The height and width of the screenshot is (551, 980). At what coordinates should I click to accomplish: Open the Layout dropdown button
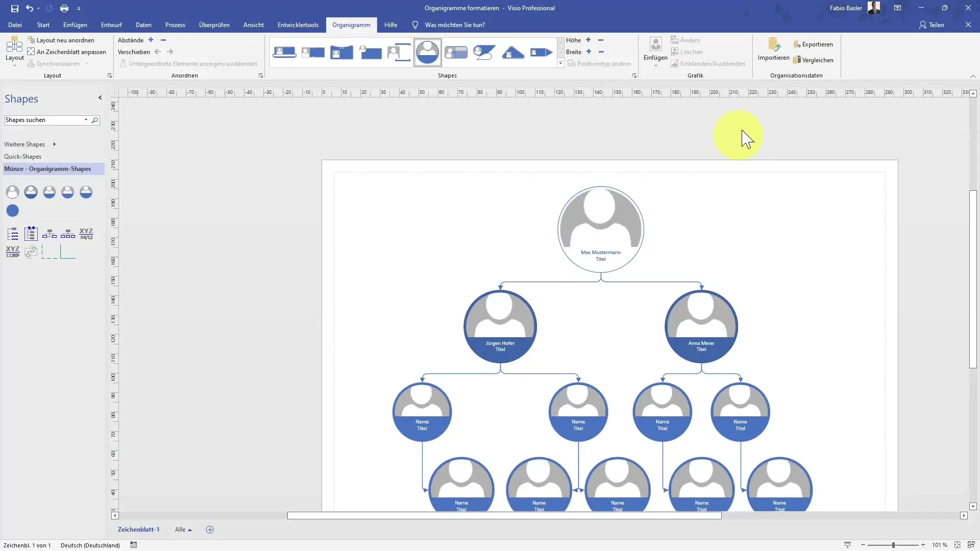14,52
